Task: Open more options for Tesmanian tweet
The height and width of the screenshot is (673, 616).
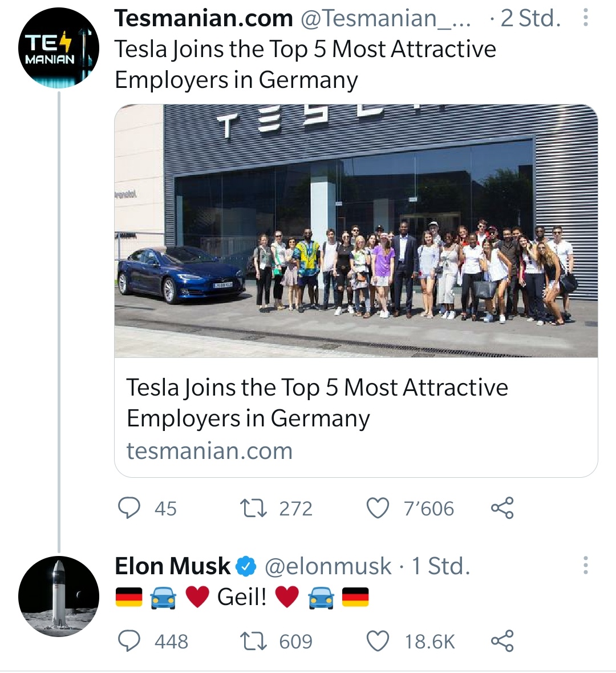Action: click(585, 19)
